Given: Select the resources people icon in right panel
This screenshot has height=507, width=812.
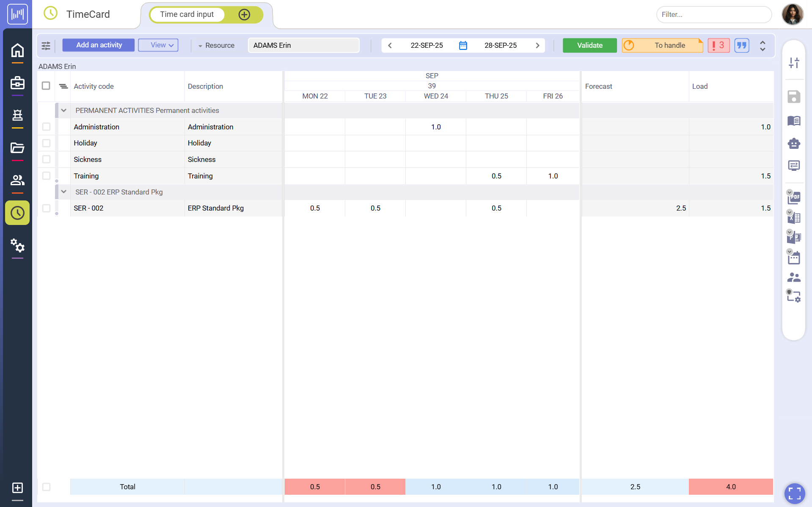Looking at the screenshot, I should tap(794, 277).
